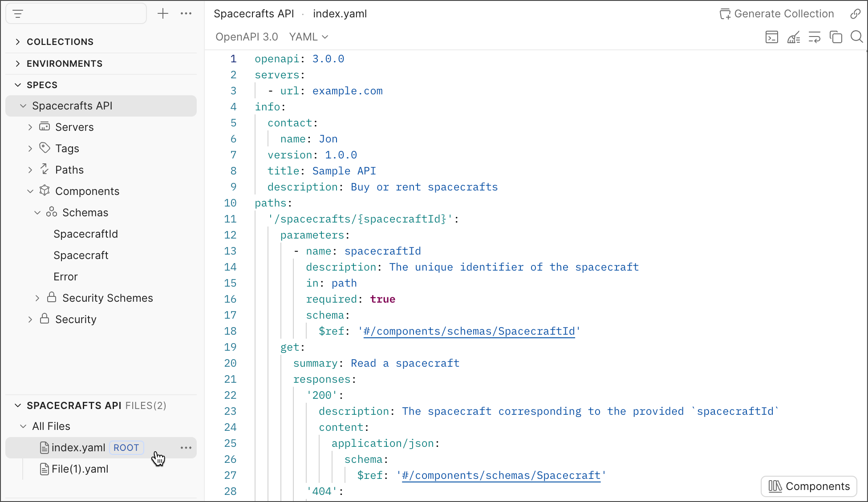Screen dimensions: 868x502
Task: Open File(1).yaml in files list
Action: [x=80, y=469]
